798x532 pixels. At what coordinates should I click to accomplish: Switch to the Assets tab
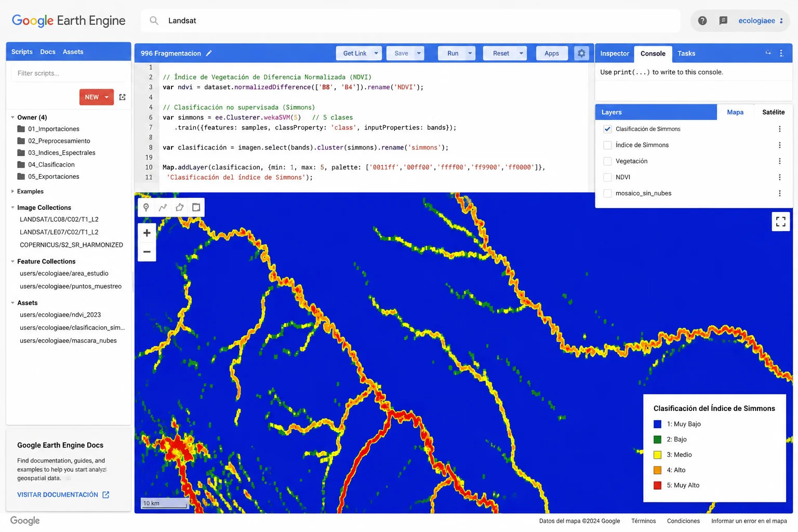coord(73,52)
